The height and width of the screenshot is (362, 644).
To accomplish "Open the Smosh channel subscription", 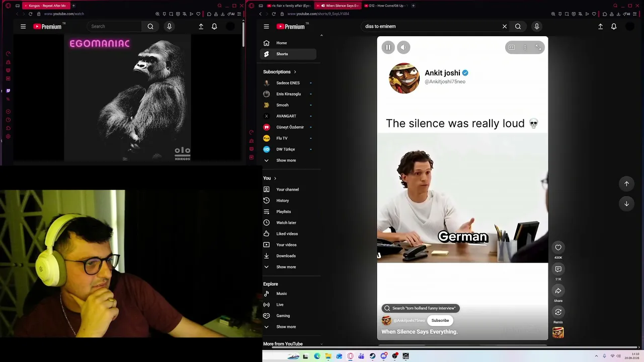I will coord(289,105).
